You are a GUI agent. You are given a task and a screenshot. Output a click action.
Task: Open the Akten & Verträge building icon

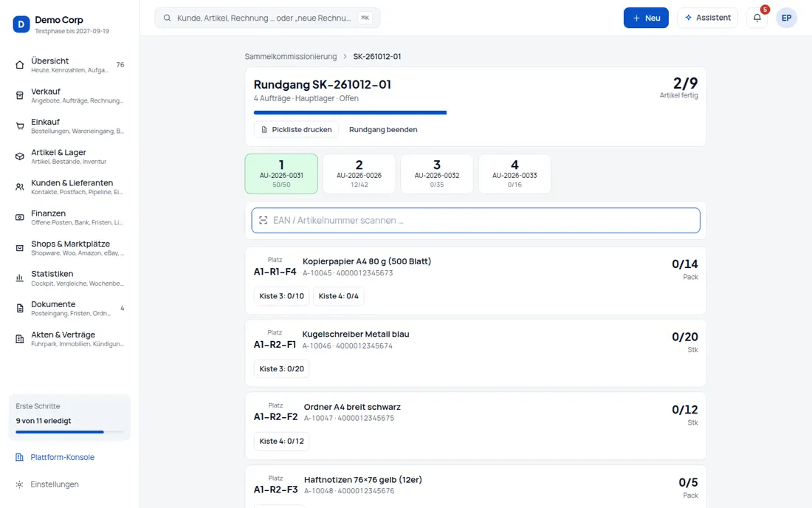[20, 339]
